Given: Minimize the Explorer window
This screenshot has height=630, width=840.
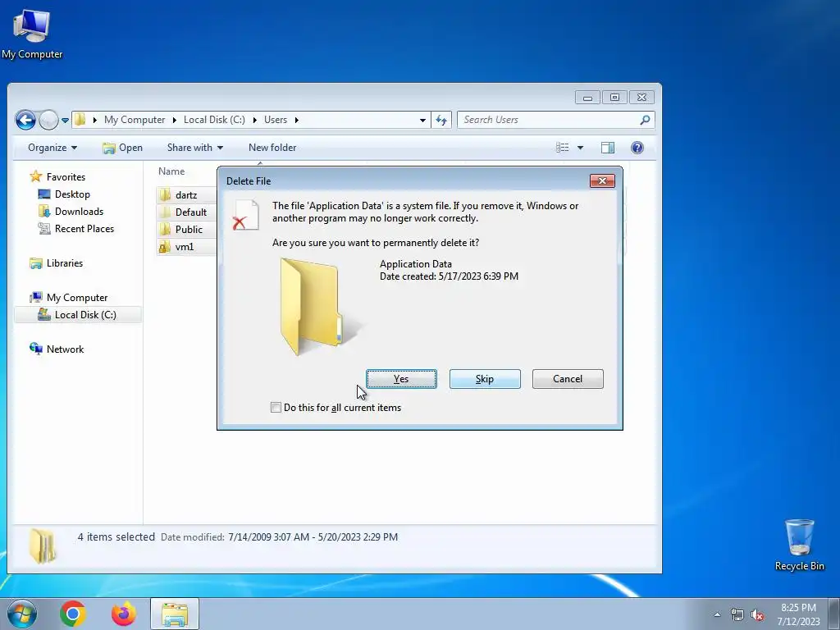Looking at the screenshot, I should (587, 98).
